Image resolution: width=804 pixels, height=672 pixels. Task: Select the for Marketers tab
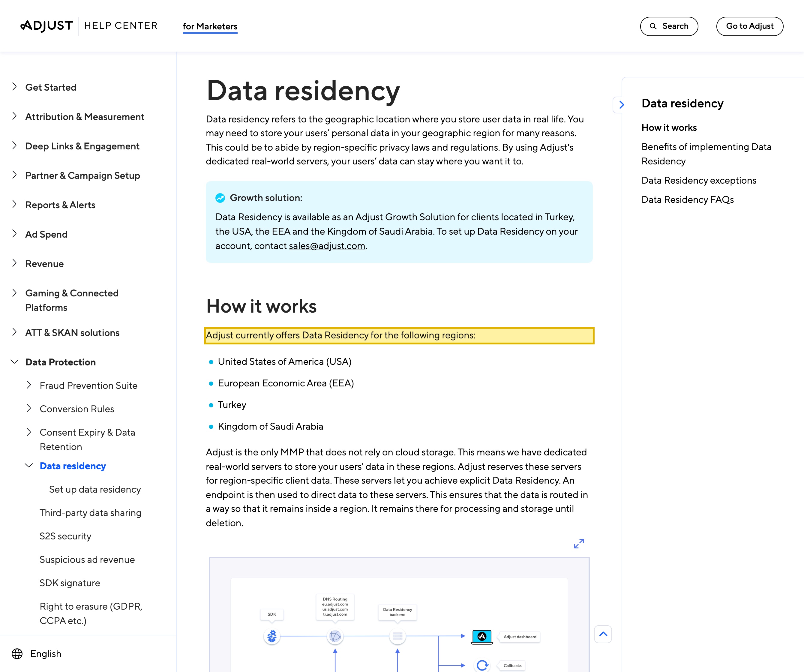[x=210, y=26]
